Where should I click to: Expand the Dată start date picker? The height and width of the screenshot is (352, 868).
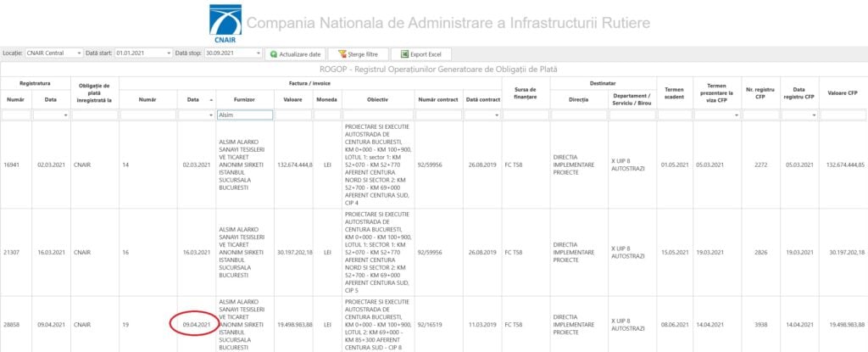[x=169, y=53]
